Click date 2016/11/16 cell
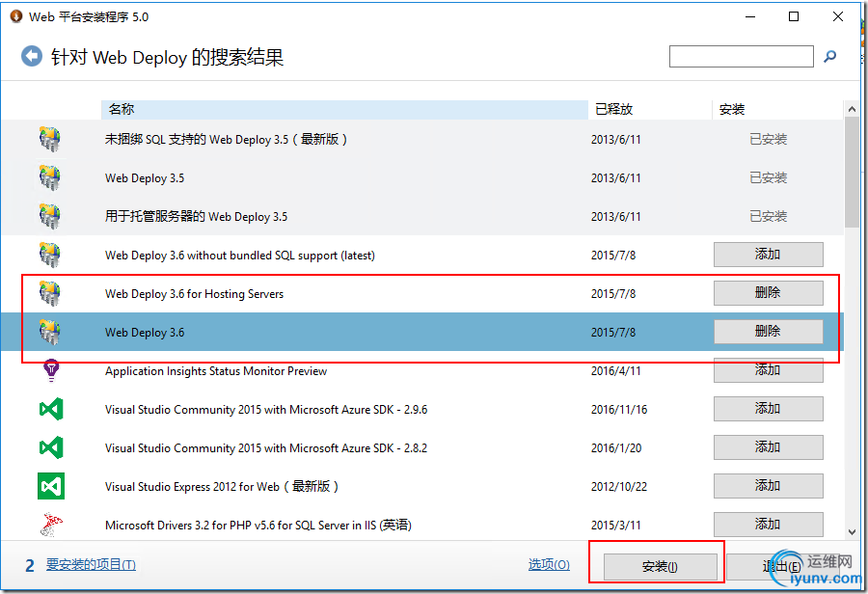Screen dimensions: 868x594 [619, 410]
